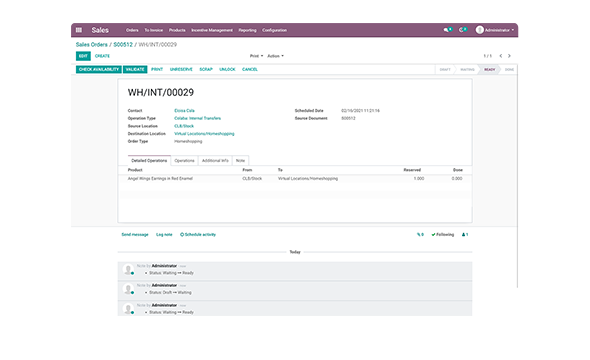
Task: Click the Check Availability button
Action: click(x=99, y=69)
